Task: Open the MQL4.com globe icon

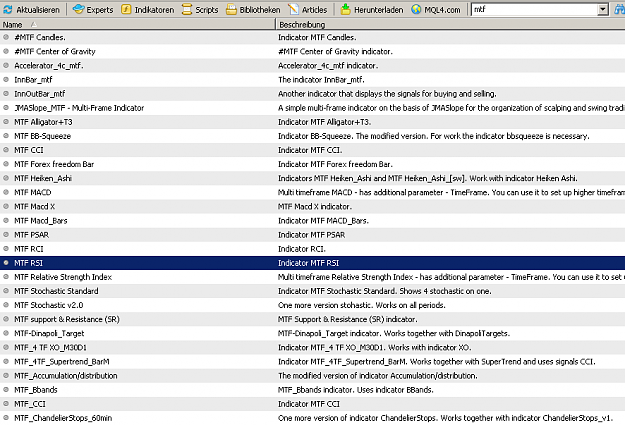Action: pyautogui.click(x=416, y=9)
